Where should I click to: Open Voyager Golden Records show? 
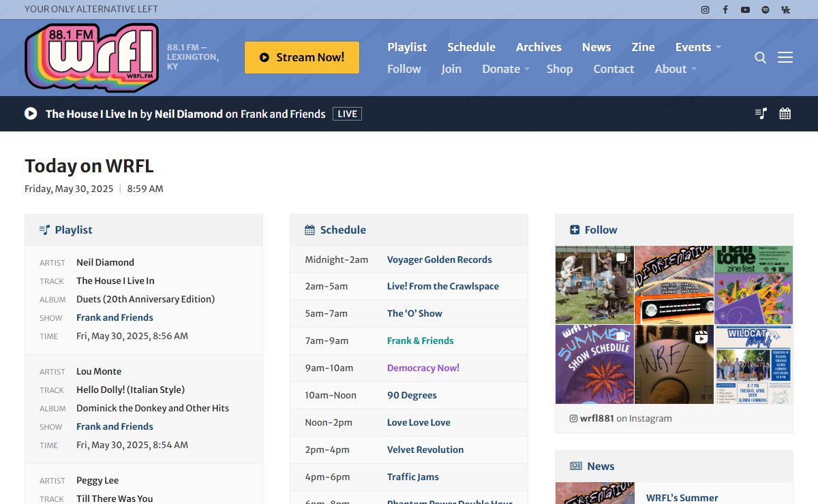tap(439, 259)
